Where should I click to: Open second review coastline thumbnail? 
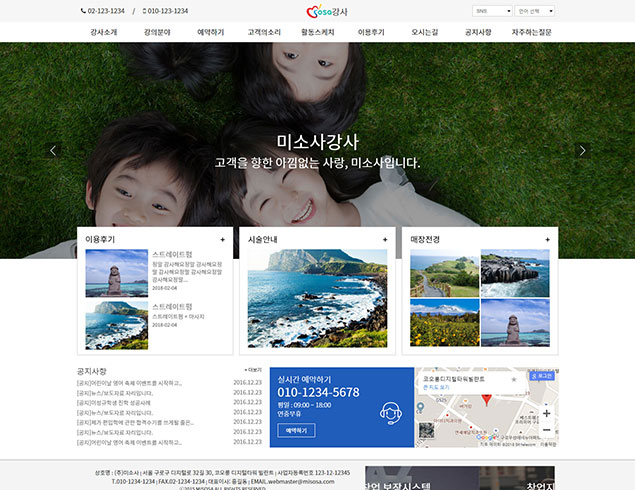117,325
